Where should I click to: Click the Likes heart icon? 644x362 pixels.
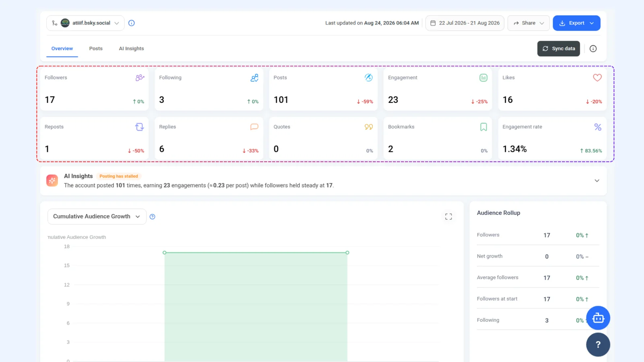(597, 78)
